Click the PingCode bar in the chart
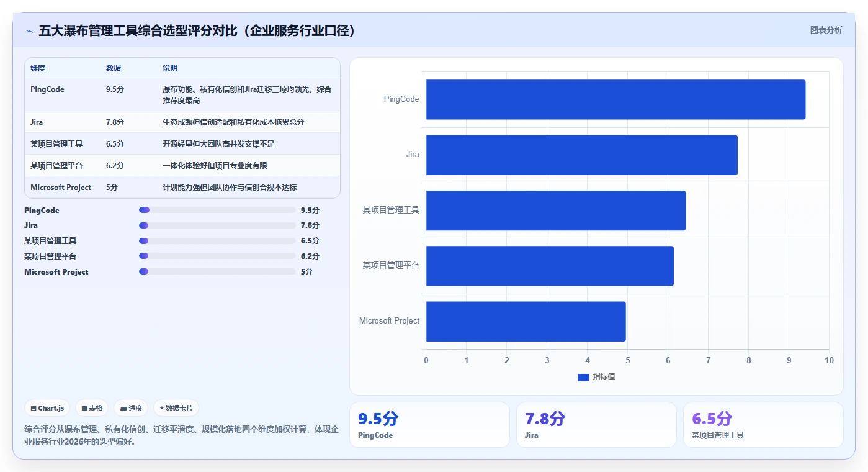868x472 pixels. click(x=615, y=99)
